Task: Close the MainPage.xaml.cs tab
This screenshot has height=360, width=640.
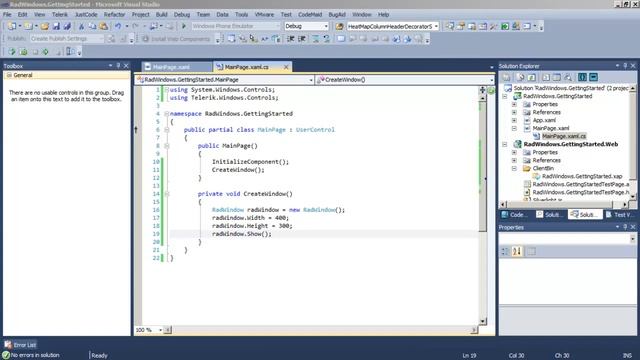Action: pyautogui.click(x=286, y=67)
